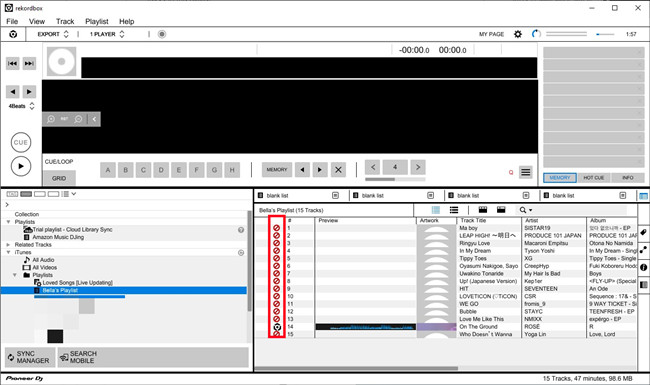
Task: Select Amazon Music DJing playlist
Action: click(x=58, y=237)
